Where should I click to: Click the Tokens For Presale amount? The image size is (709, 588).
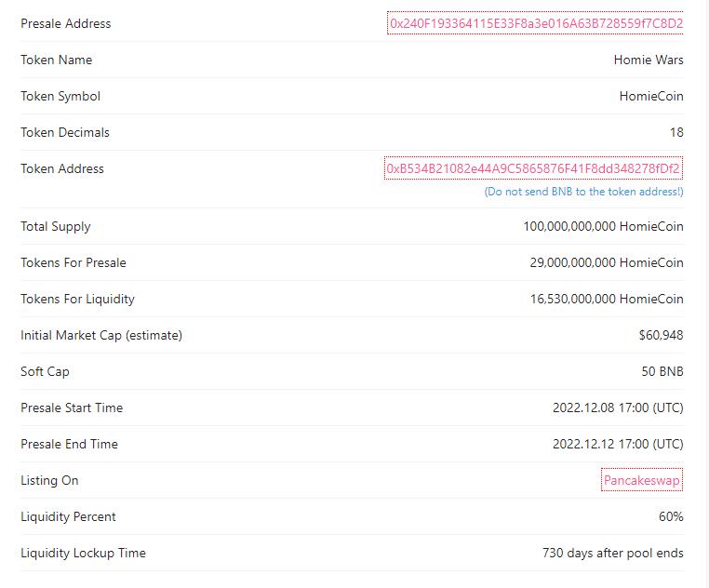click(607, 262)
